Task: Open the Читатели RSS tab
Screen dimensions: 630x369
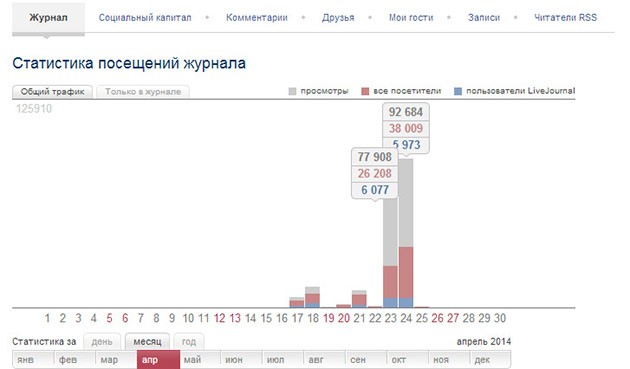Action: tap(565, 18)
